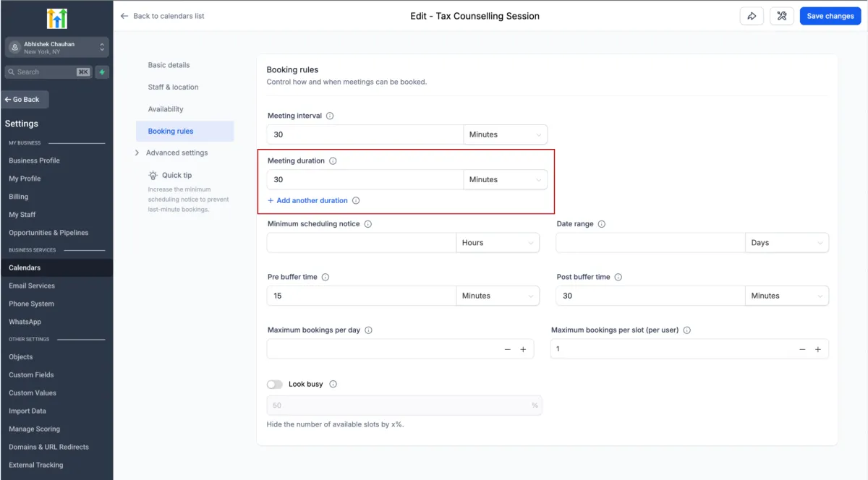
Task: Open Pre buffer time Minutes dropdown
Action: coord(498,296)
